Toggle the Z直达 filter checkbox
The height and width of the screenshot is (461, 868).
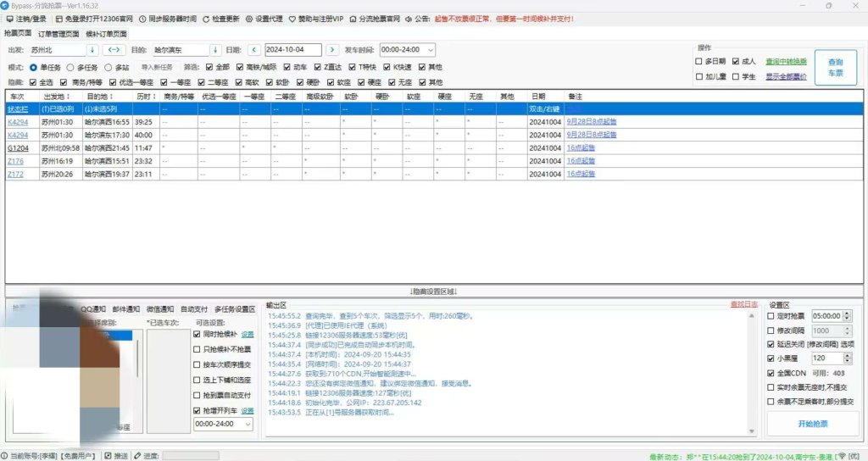click(x=317, y=67)
